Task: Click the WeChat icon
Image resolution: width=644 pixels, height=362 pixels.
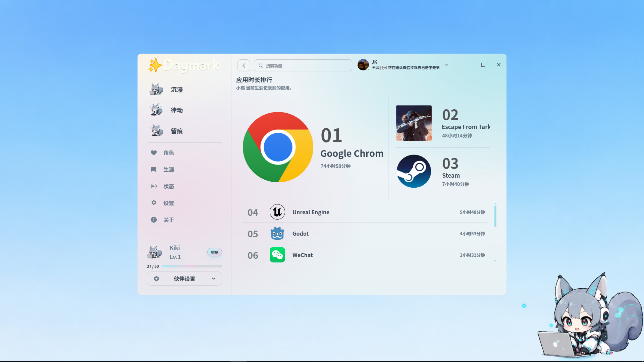Action: (277, 255)
